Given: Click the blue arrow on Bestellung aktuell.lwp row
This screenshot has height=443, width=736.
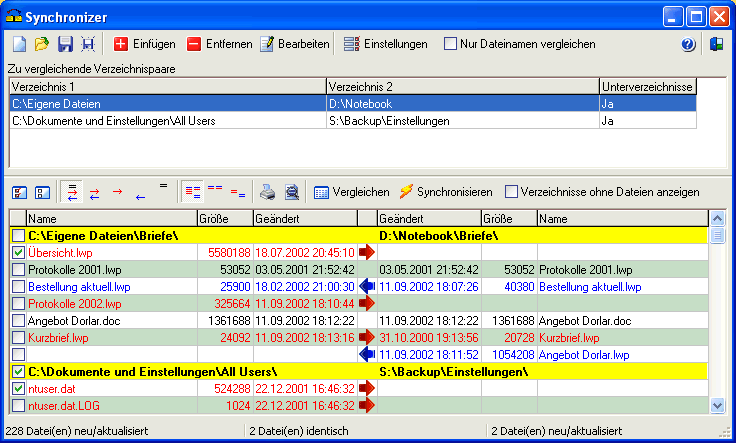Looking at the screenshot, I should coord(367,287).
